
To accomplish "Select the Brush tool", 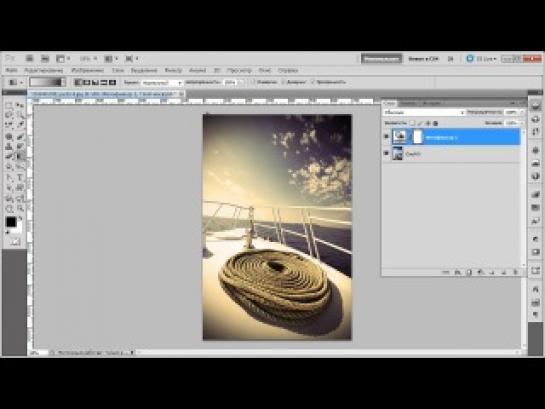I will pos(20,137).
